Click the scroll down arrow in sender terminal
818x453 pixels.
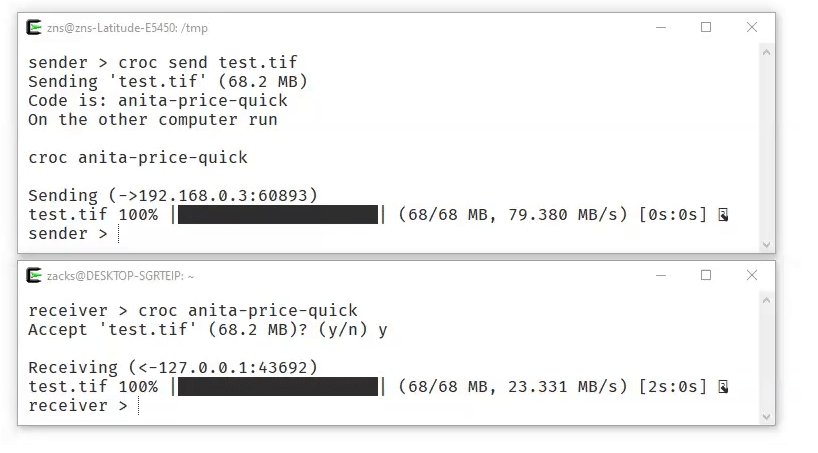click(x=766, y=244)
